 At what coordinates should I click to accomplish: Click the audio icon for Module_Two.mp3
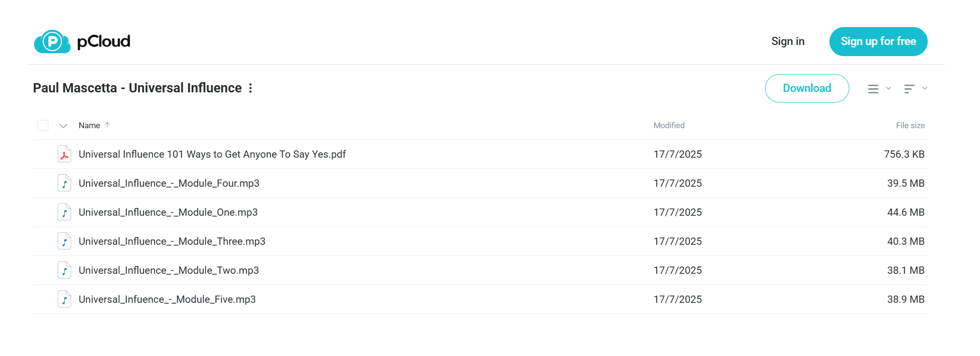click(64, 270)
